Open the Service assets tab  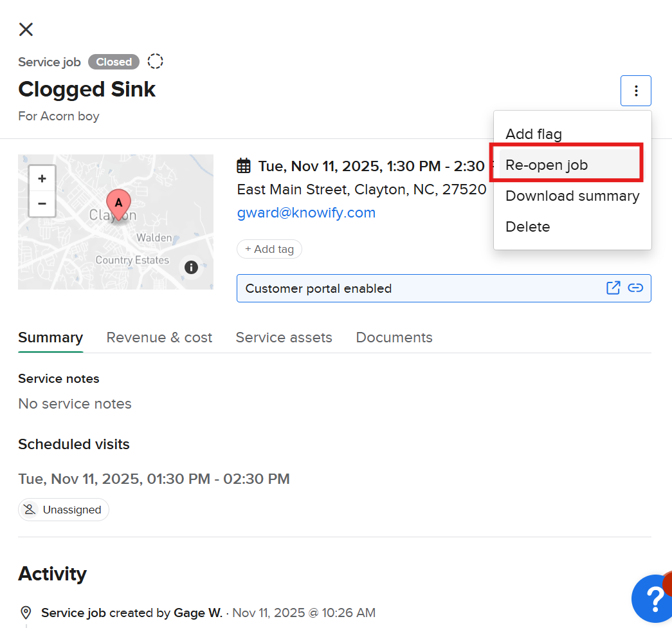(x=284, y=337)
